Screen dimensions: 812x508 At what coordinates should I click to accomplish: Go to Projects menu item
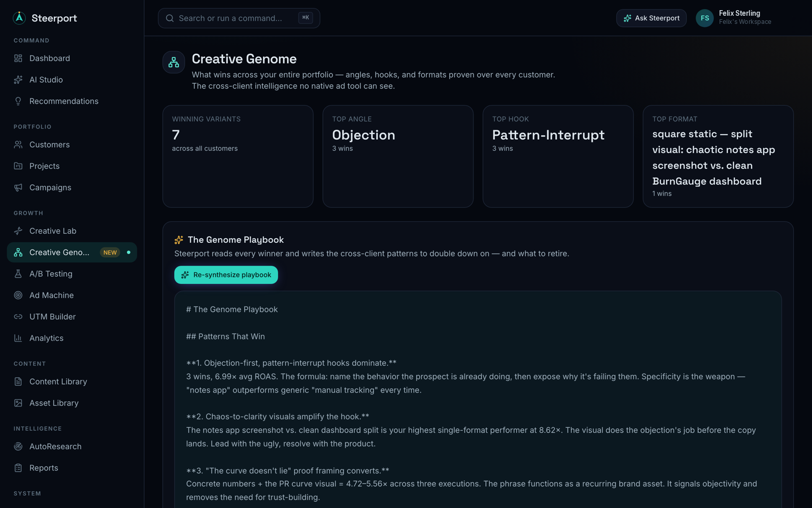click(x=72, y=166)
